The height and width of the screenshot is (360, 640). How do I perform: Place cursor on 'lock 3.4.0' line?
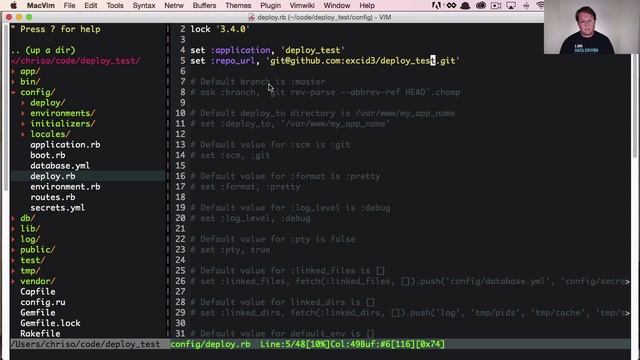220,29
